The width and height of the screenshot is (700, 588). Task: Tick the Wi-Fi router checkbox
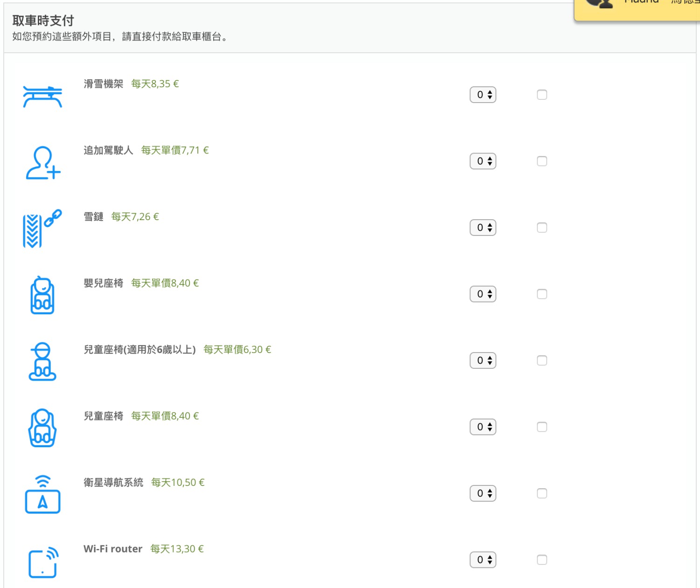(x=542, y=560)
